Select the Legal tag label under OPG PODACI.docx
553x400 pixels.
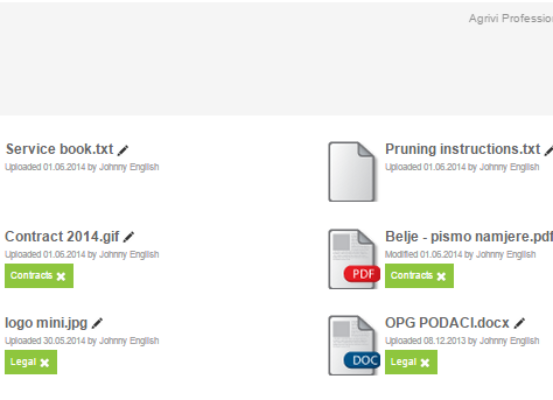(403, 362)
